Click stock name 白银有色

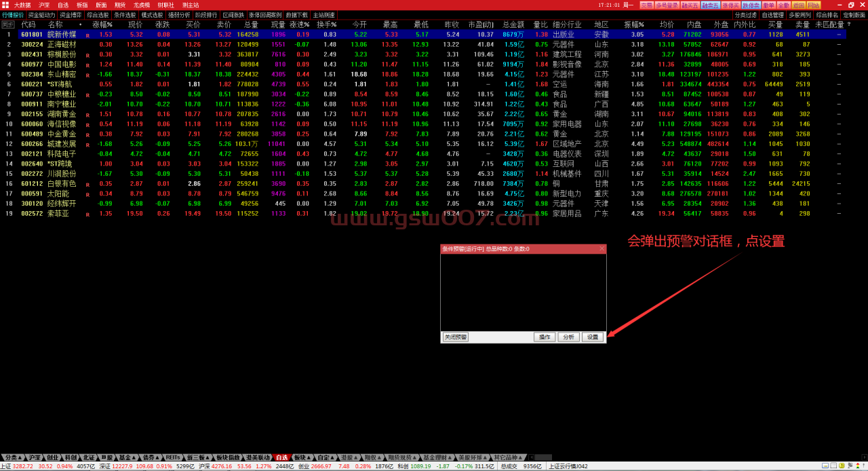tap(62, 184)
